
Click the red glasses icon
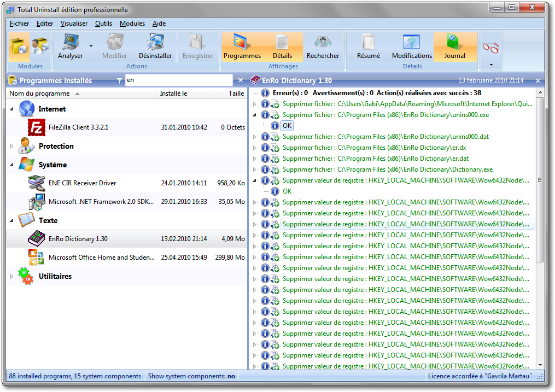point(490,47)
